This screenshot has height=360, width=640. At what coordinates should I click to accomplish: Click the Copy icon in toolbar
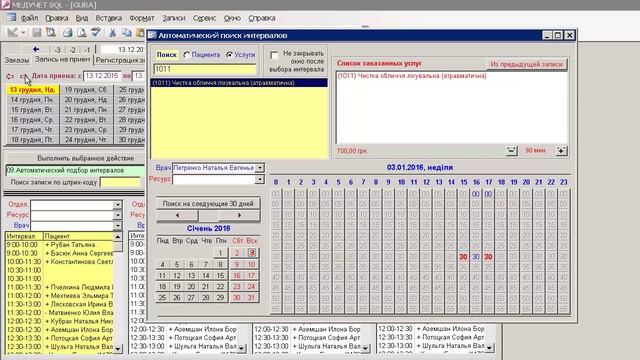coord(127,32)
